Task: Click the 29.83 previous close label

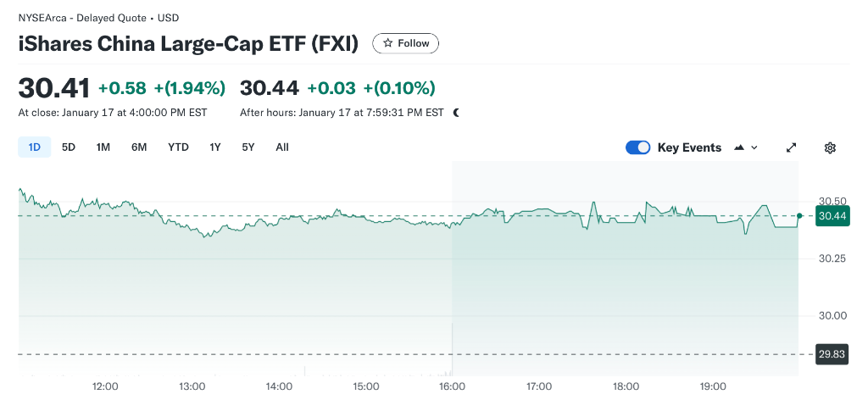Action: (x=832, y=354)
